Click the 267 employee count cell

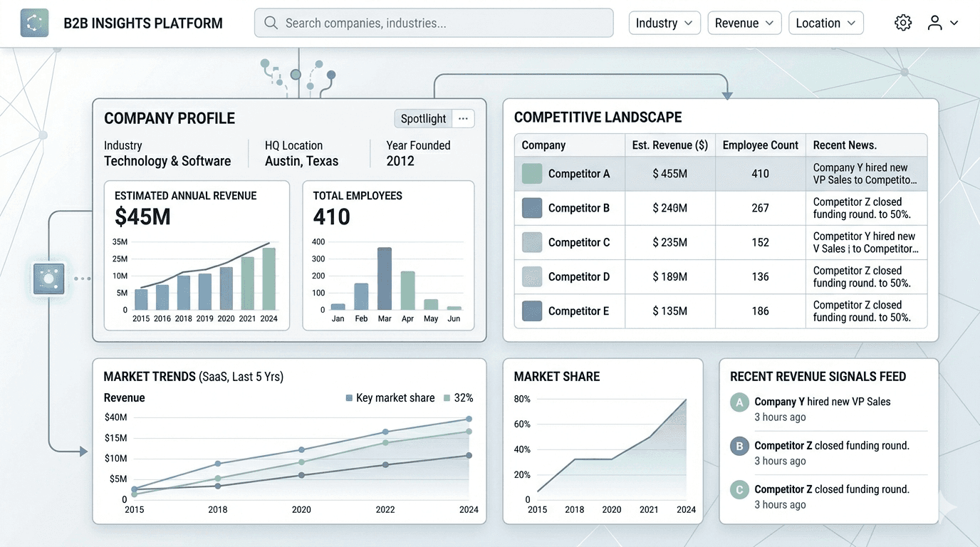(760, 208)
